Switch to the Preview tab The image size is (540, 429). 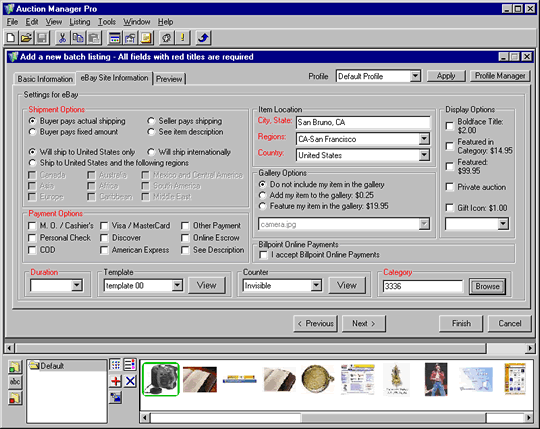[169, 79]
